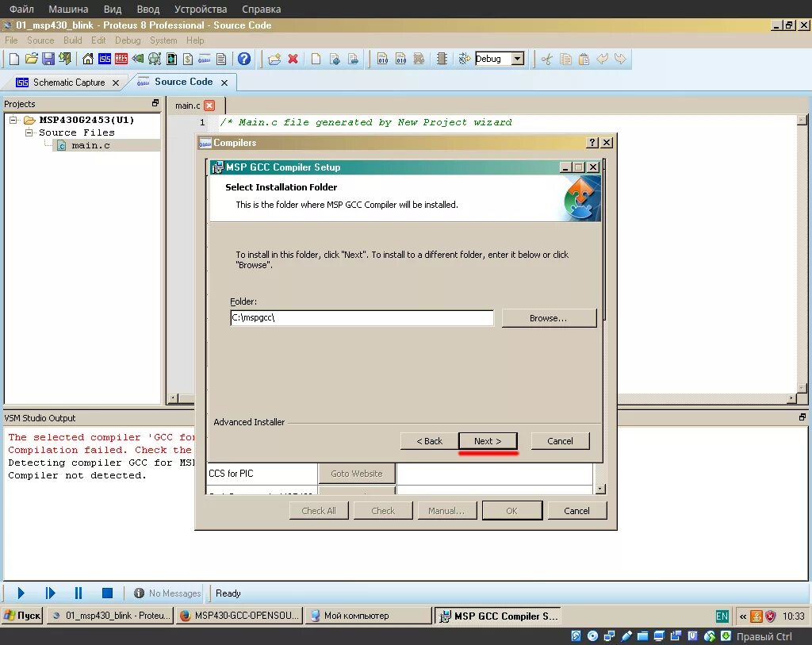
Task: Click OK in the Compilers dialog
Action: 511,511
